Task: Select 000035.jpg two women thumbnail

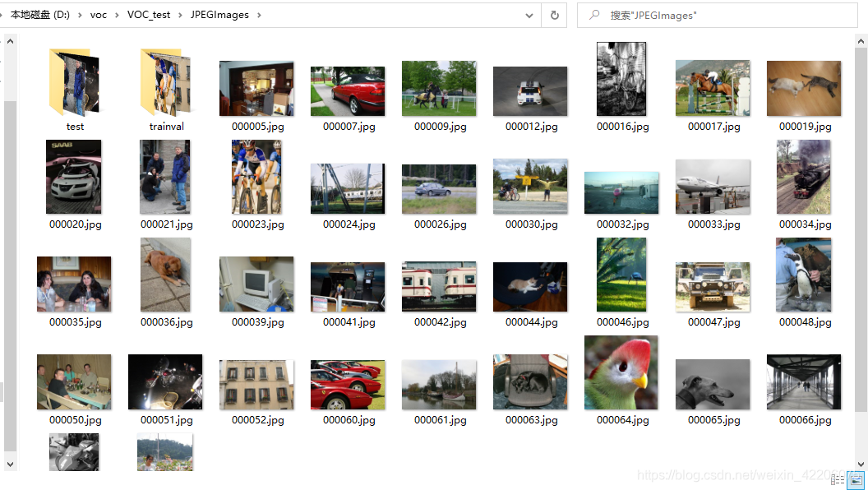Action: tap(74, 284)
